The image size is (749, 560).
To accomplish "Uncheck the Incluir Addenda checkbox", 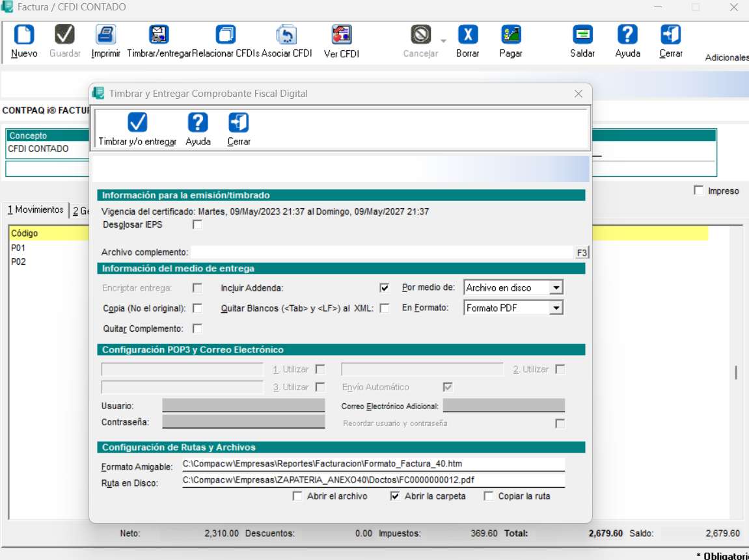I will coord(385,287).
